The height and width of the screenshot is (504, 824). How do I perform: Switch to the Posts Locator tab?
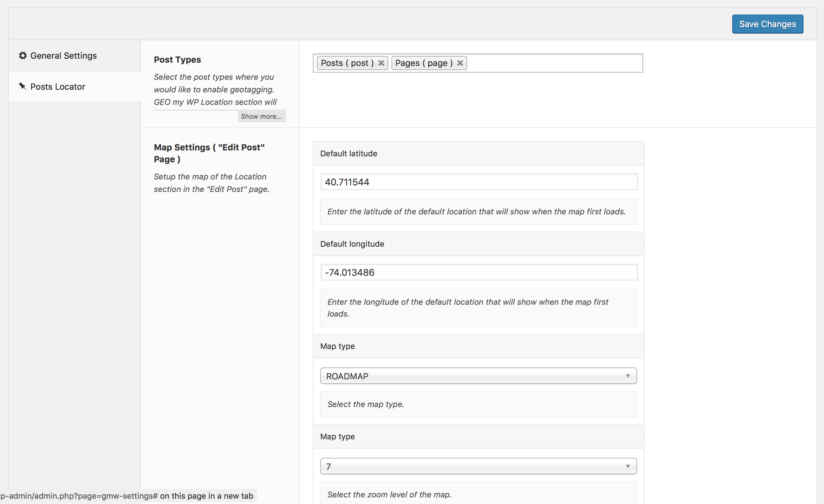[x=57, y=86]
